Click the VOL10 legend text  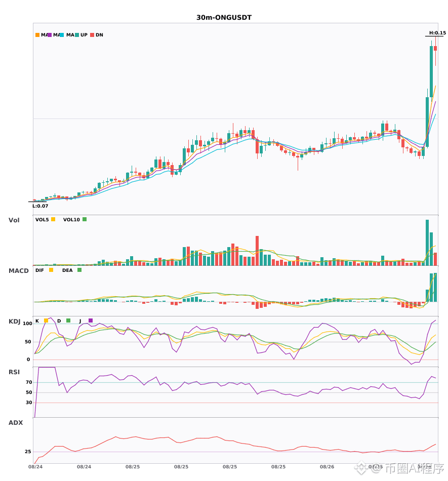click(71, 220)
